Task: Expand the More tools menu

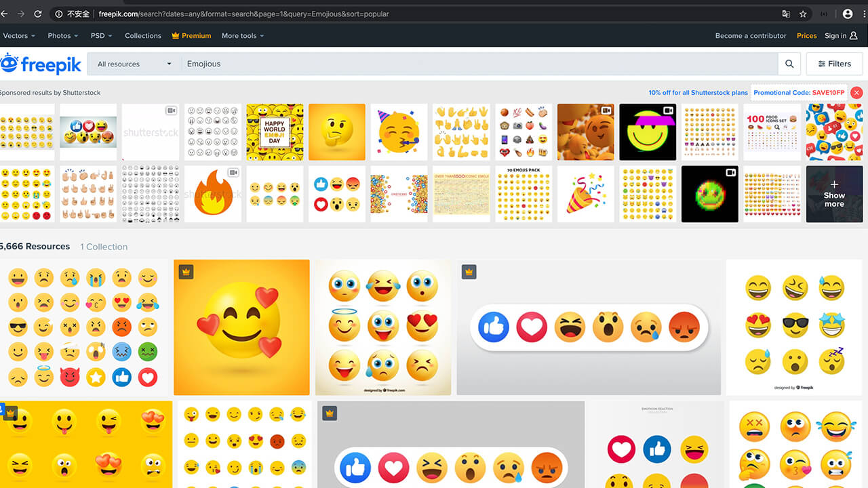Action: [x=242, y=35]
